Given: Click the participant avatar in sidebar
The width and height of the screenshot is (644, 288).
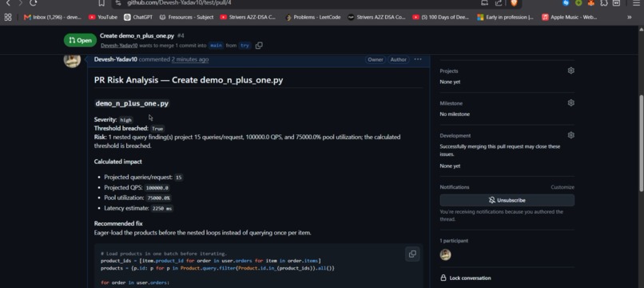Looking at the screenshot, I should (x=446, y=254).
